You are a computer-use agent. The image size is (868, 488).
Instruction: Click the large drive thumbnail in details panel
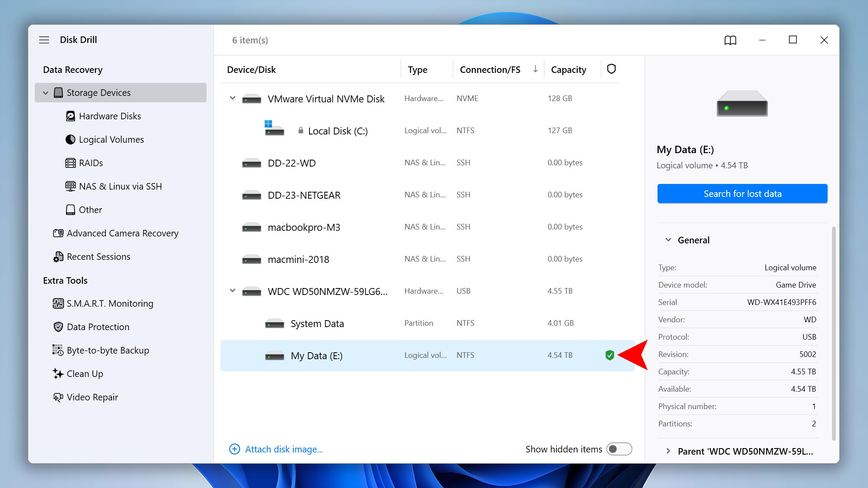pos(742,103)
